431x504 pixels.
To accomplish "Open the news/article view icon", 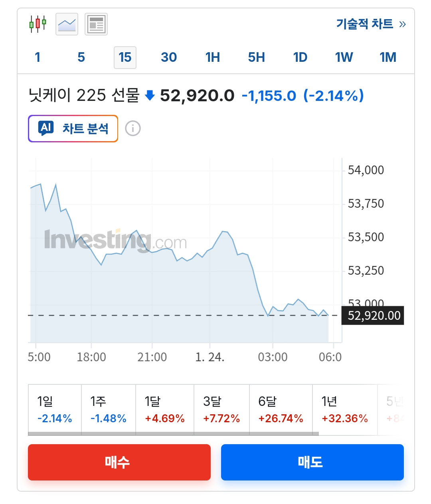I will point(96,24).
